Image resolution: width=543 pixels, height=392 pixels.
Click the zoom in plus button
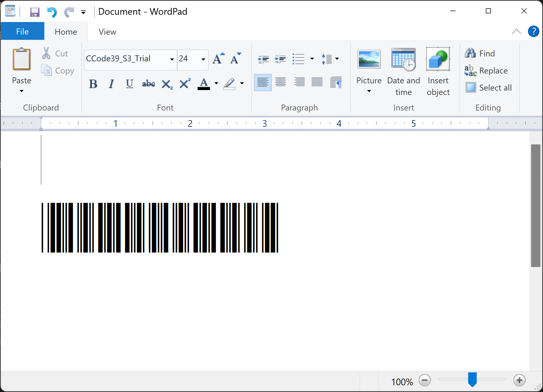pyautogui.click(x=519, y=380)
